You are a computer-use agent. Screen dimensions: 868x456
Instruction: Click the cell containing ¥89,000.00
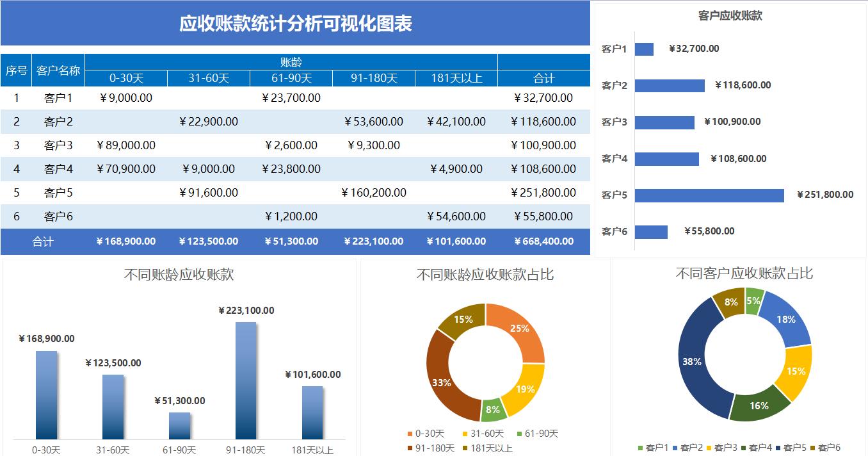pyautogui.click(x=127, y=145)
